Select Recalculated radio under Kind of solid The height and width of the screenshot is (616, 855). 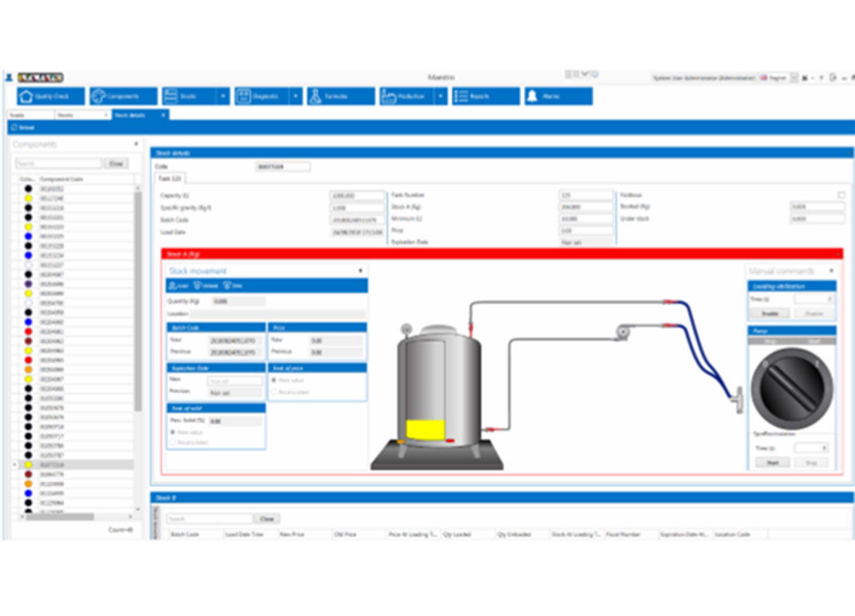173,442
